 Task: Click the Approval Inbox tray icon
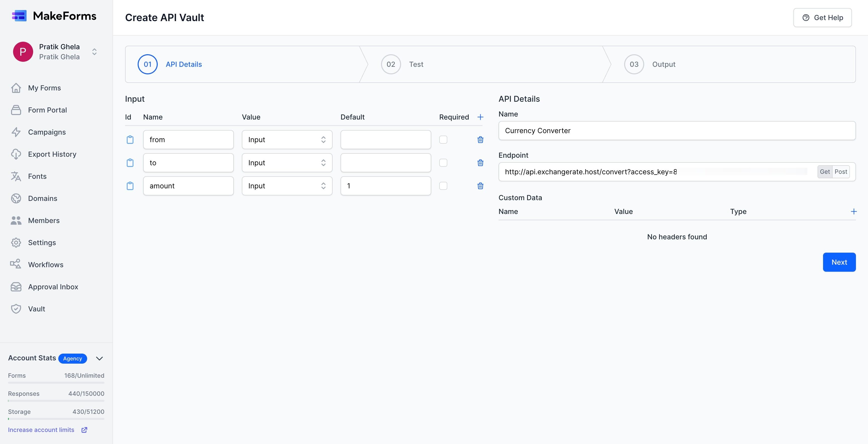[16, 287]
